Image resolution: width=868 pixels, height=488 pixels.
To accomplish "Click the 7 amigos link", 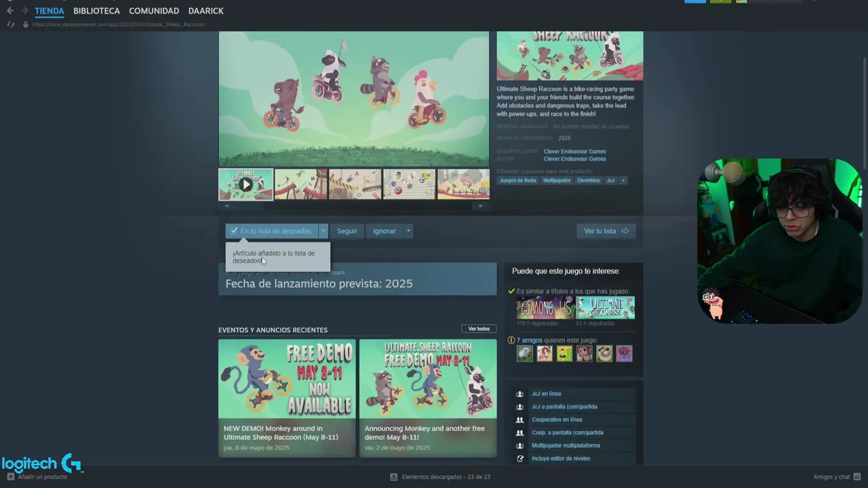I will (x=530, y=340).
